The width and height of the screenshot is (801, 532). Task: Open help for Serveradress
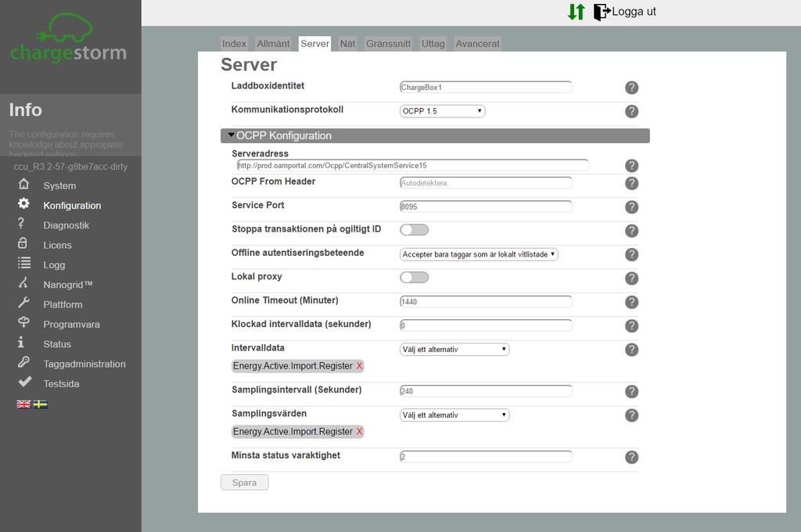tap(631, 166)
